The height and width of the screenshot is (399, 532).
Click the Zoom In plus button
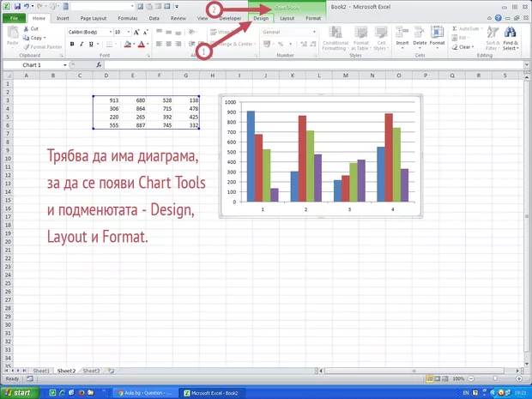(519, 378)
